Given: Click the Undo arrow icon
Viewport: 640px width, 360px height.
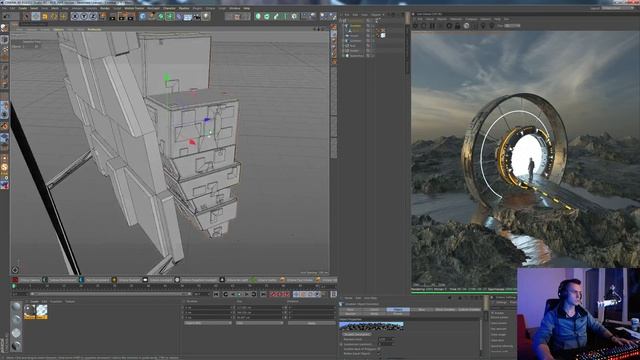Looking at the screenshot, I should point(7,16).
